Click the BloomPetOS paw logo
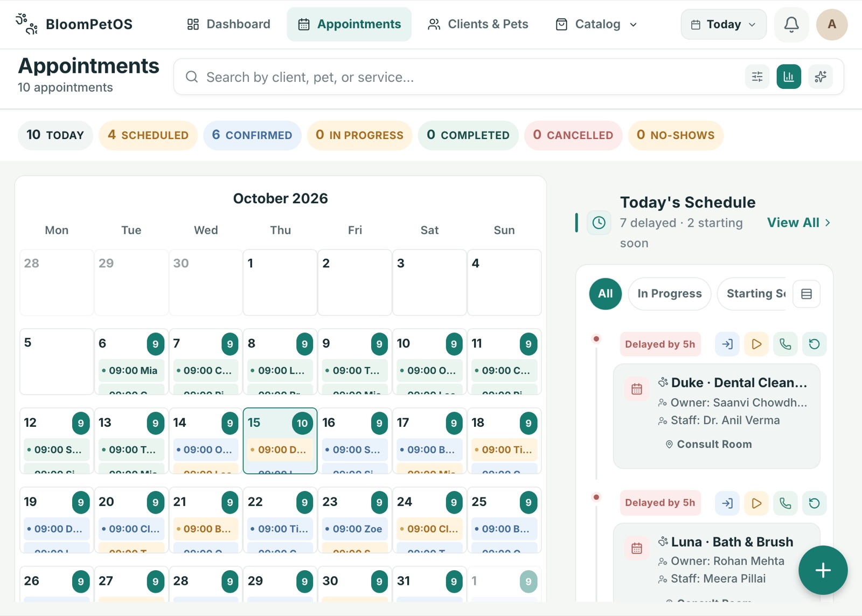 tap(26, 24)
